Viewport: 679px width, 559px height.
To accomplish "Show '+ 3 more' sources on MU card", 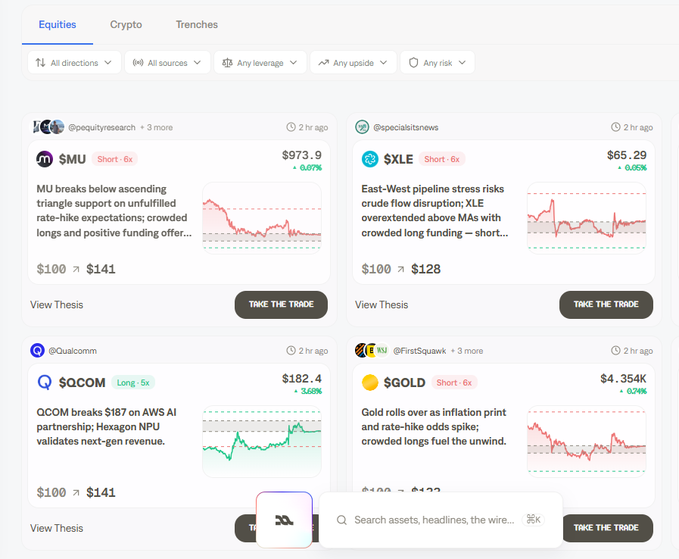I will click(x=156, y=127).
